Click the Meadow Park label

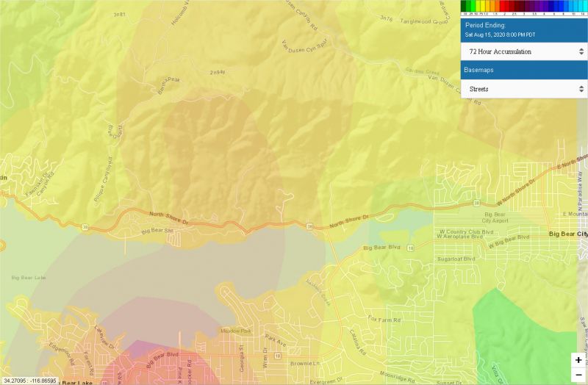coord(235,331)
